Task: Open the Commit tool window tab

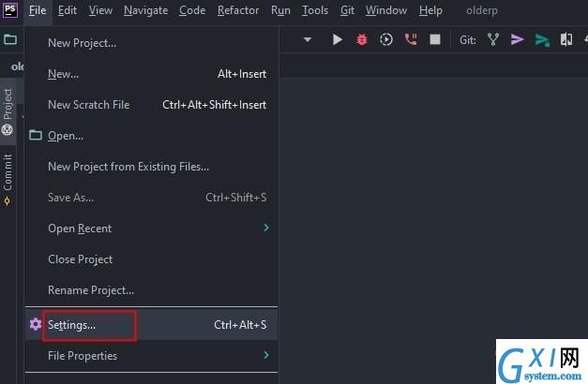Action: [8, 180]
